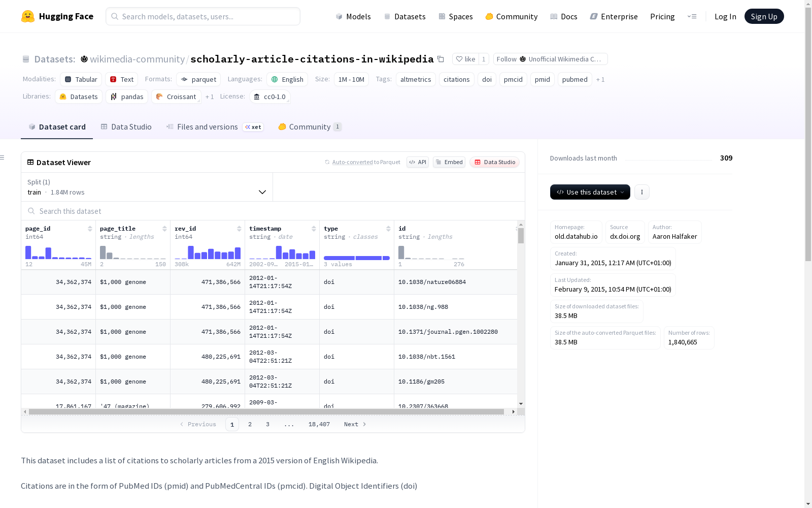Open the wikimedia-community organization link
The image size is (812, 508).
pyautogui.click(x=138, y=59)
